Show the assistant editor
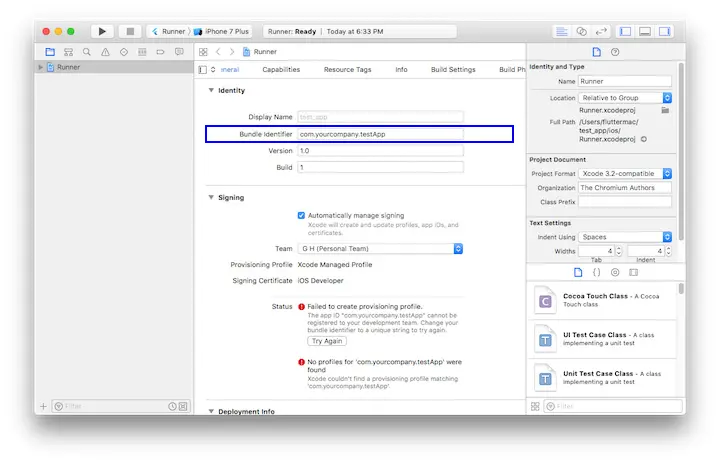720x464 pixels. 581,31
